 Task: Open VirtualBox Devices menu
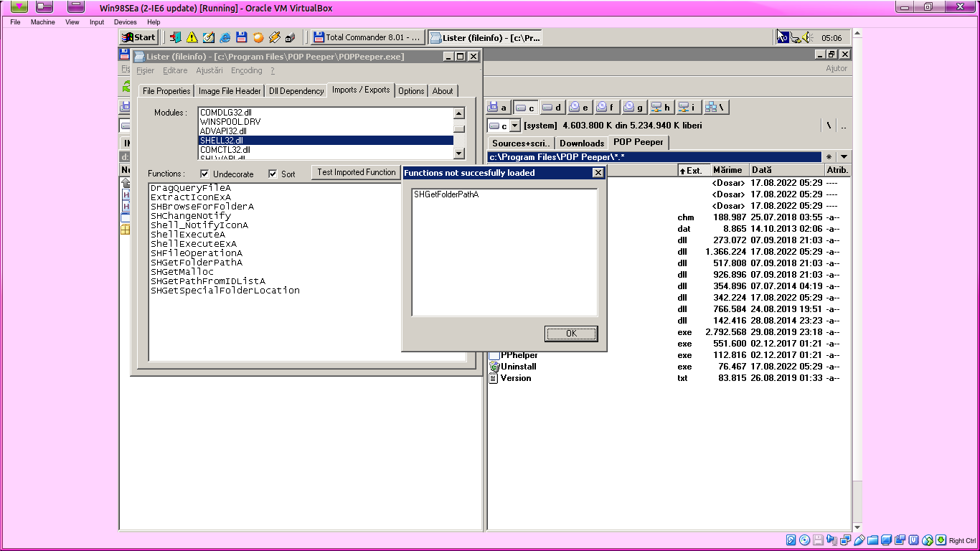pyautogui.click(x=125, y=22)
